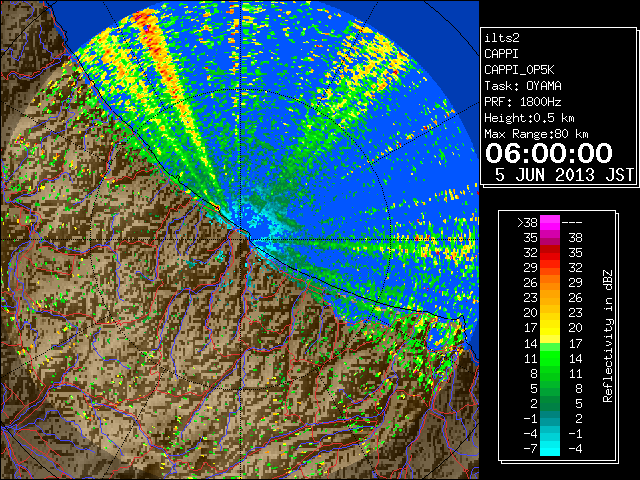Select the 'CAPPI_0P5K' product name text
Viewport: 640px width, 480px height.
(x=519, y=70)
